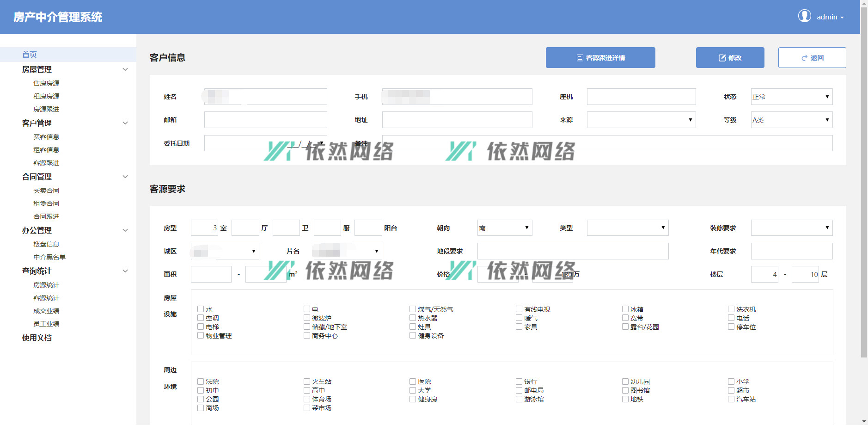This screenshot has height=425, width=868.
Task: Navigate to 买卖合同 menu item
Action: 46,191
